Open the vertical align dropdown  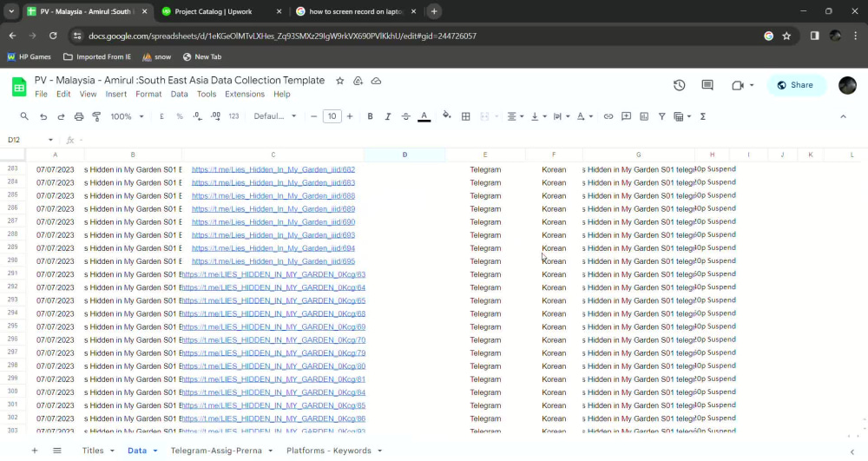[x=538, y=116]
